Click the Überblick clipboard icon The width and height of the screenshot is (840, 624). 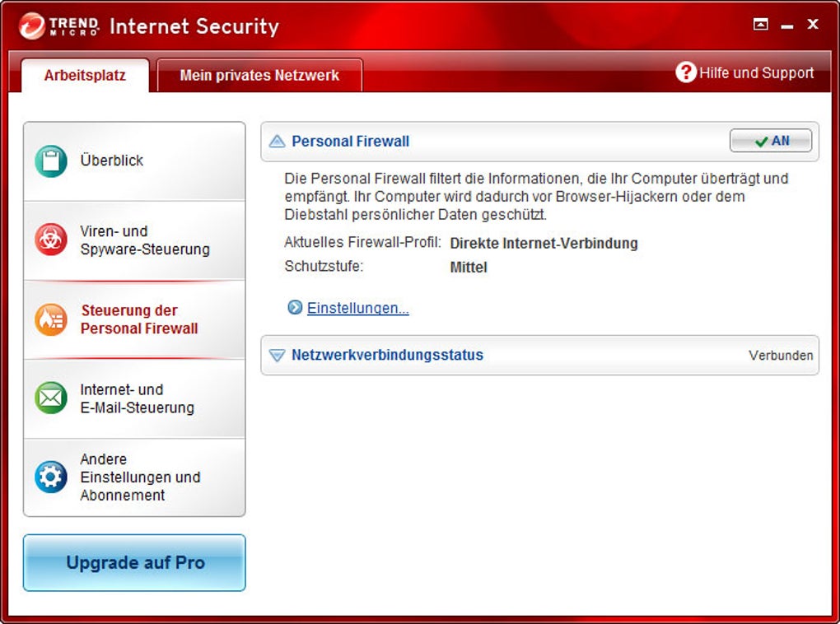point(51,161)
